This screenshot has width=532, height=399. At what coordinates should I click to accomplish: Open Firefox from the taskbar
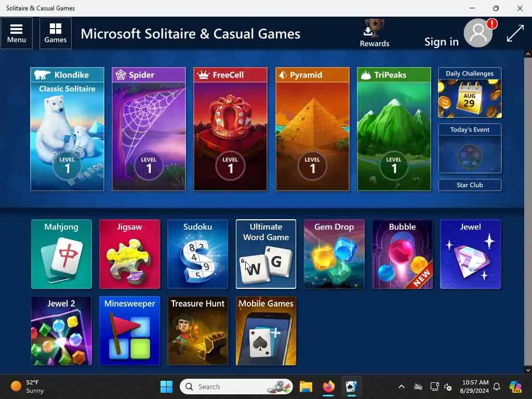click(328, 387)
